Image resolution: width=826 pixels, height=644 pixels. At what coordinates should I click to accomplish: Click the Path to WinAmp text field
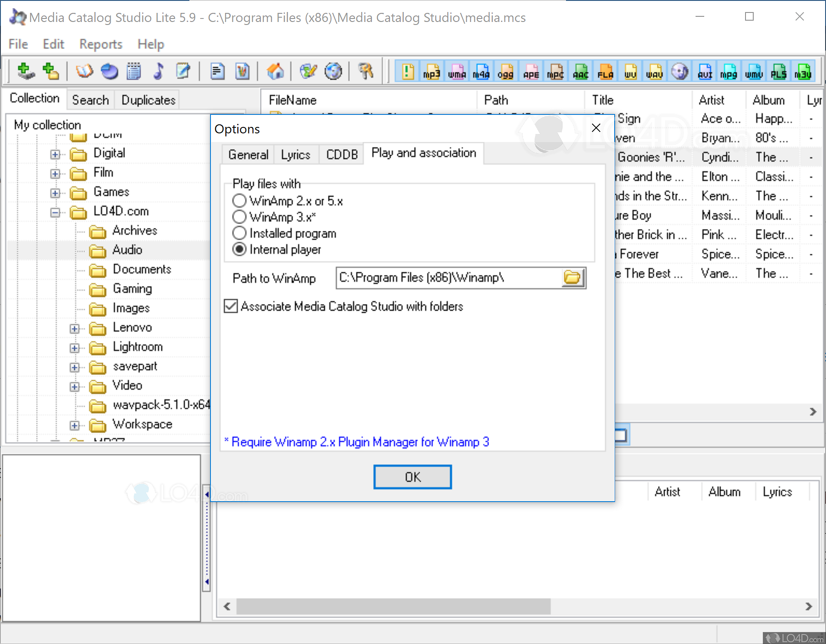pos(448,278)
